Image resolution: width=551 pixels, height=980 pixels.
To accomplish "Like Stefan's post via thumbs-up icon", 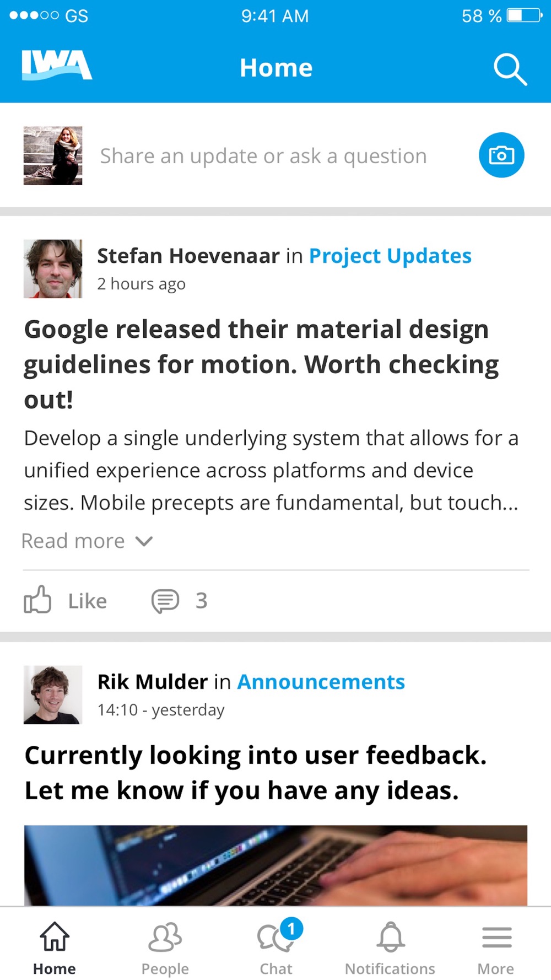I will coord(37,600).
